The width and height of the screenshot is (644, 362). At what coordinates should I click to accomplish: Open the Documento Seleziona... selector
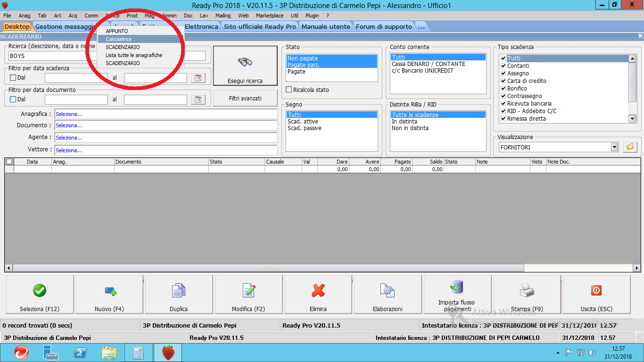pyautogui.click(x=165, y=125)
